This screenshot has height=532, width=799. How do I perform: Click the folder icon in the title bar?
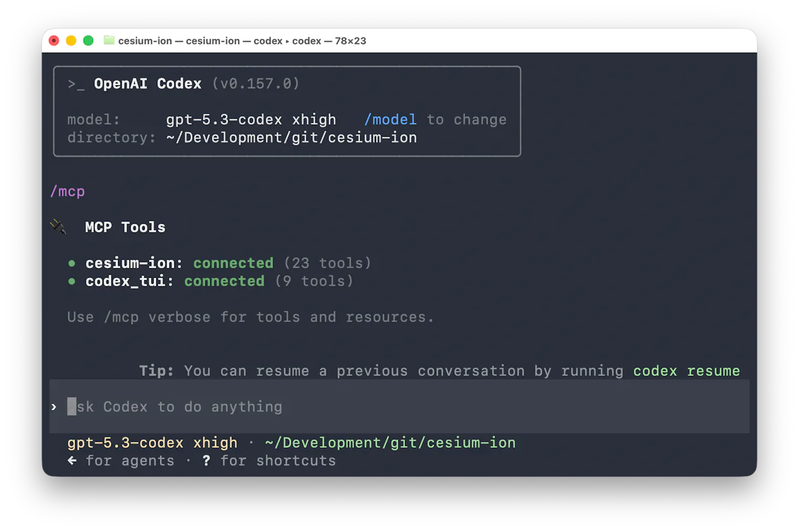tap(109, 41)
